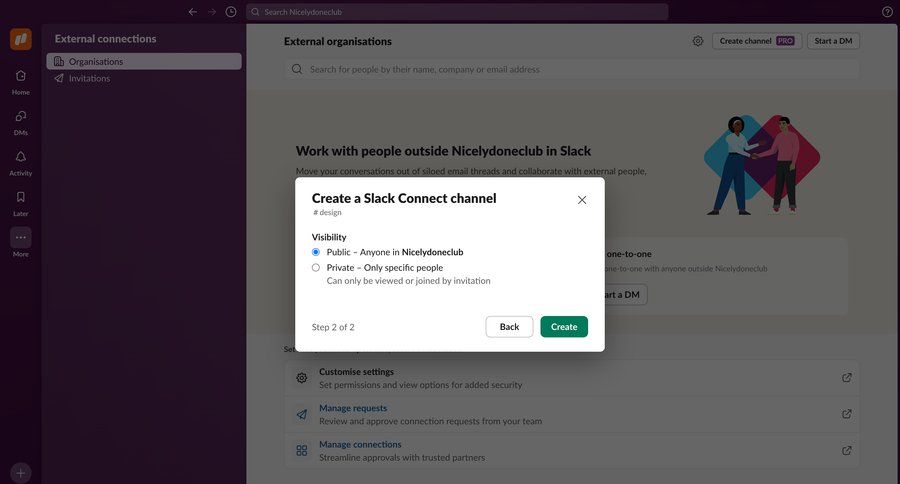
Task: Open the external organisations settings gear
Action: tap(697, 41)
